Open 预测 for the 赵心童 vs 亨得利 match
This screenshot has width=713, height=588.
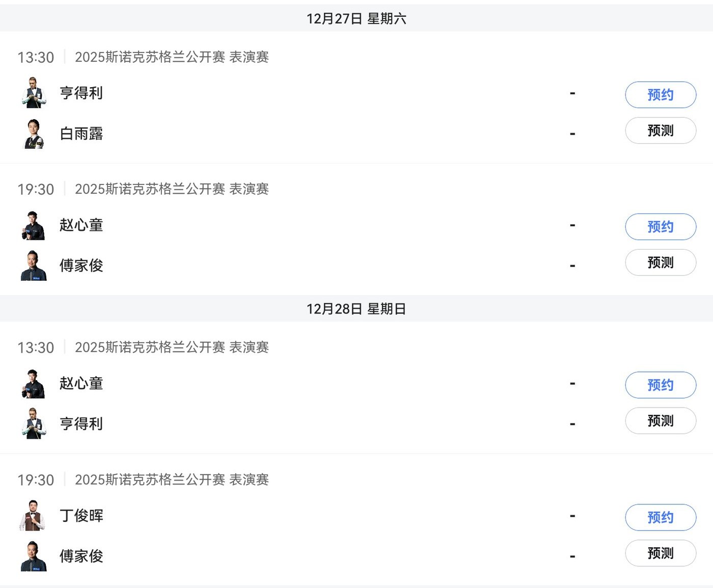click(x=660, y=421)
